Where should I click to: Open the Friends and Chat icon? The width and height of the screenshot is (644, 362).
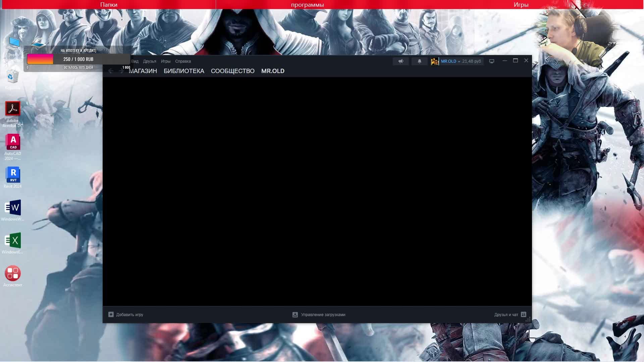tap(524, 314)
